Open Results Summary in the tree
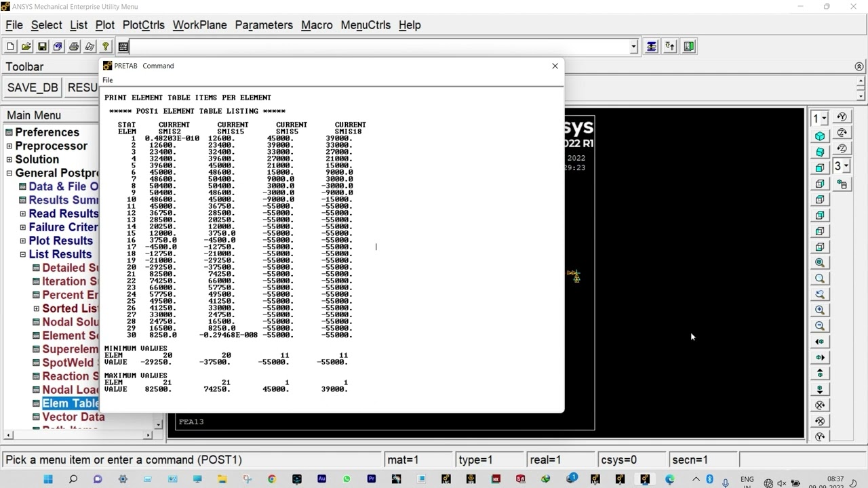The image size is (868, 488). click(64, 200)
